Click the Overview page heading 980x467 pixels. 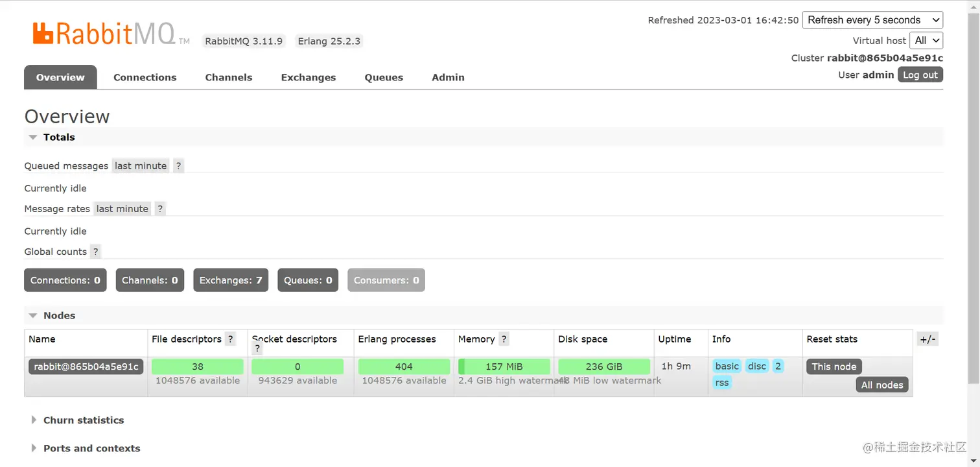point(67,117)
